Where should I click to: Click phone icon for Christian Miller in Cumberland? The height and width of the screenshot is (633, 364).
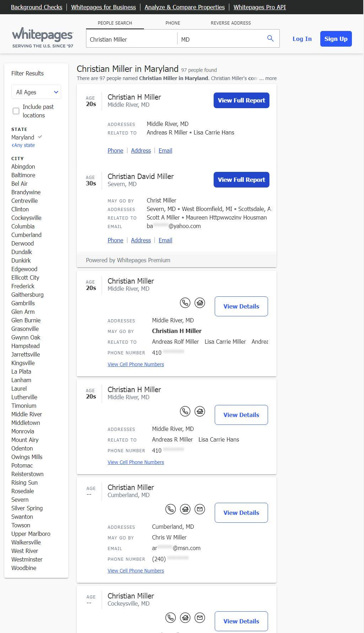coord(171,509)
